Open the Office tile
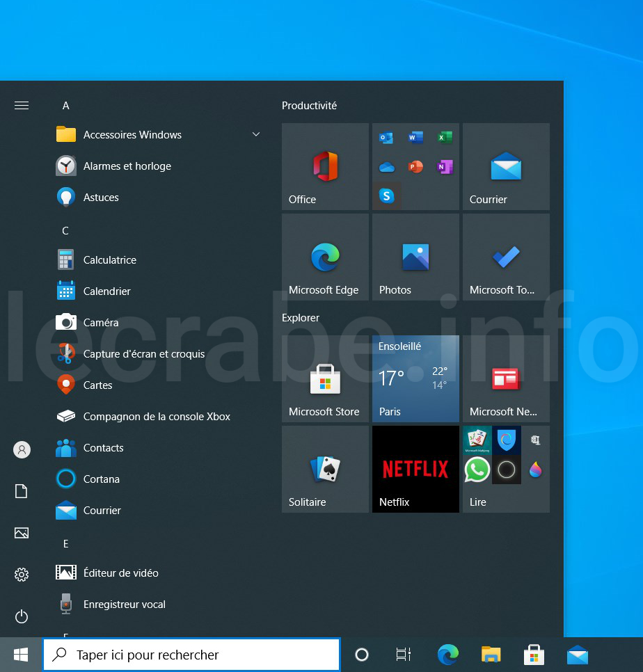The width and height of the screenshot is (643, 672). click(x=325, y=167)
